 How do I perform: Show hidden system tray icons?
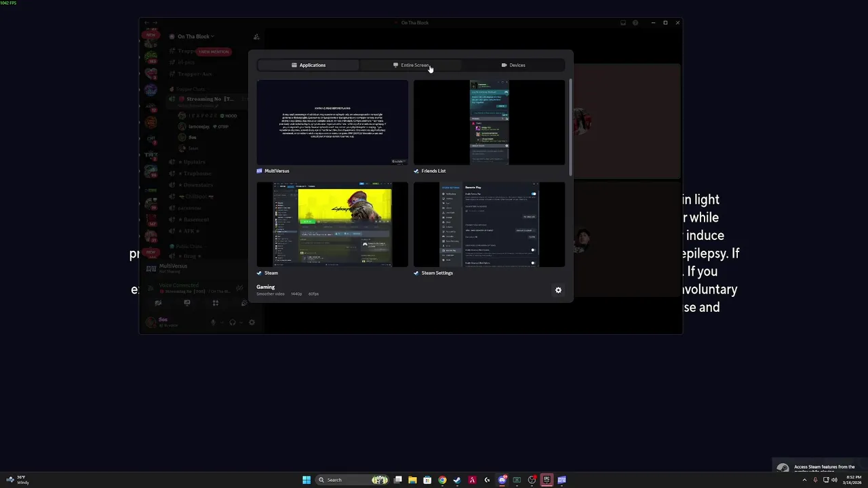pyautogui.click(x=804, y=480)
